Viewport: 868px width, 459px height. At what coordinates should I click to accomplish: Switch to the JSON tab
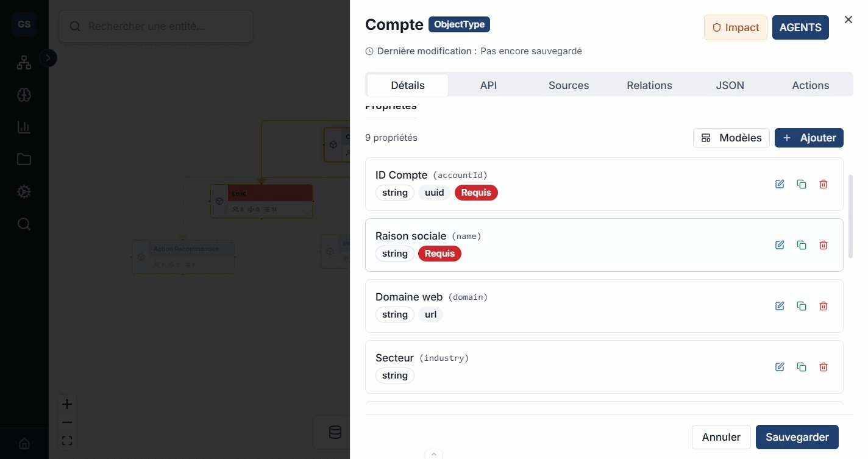point(730,85)
